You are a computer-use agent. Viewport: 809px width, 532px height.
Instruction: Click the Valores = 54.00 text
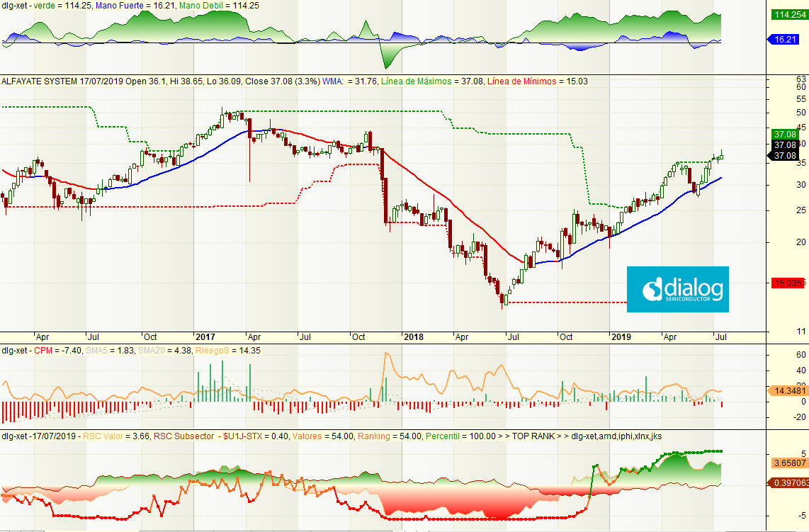(323, 436)
